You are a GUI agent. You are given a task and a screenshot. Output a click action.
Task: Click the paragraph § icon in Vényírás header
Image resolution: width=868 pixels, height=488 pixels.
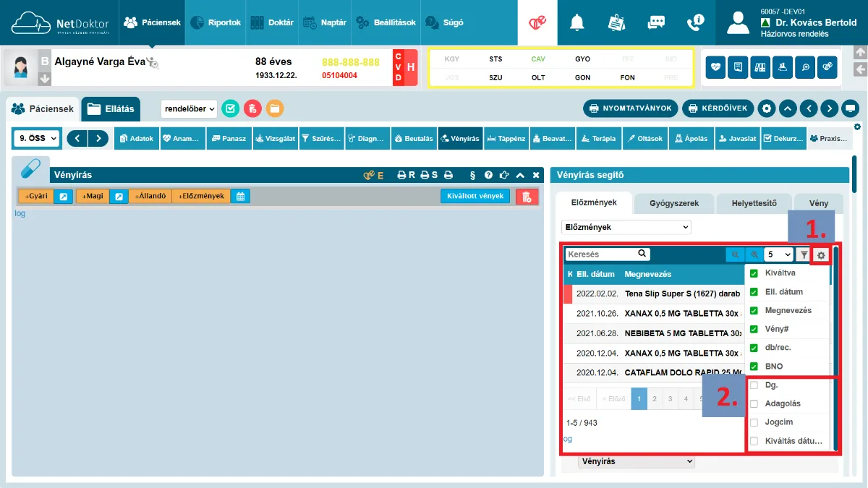(x=472, y=175)
